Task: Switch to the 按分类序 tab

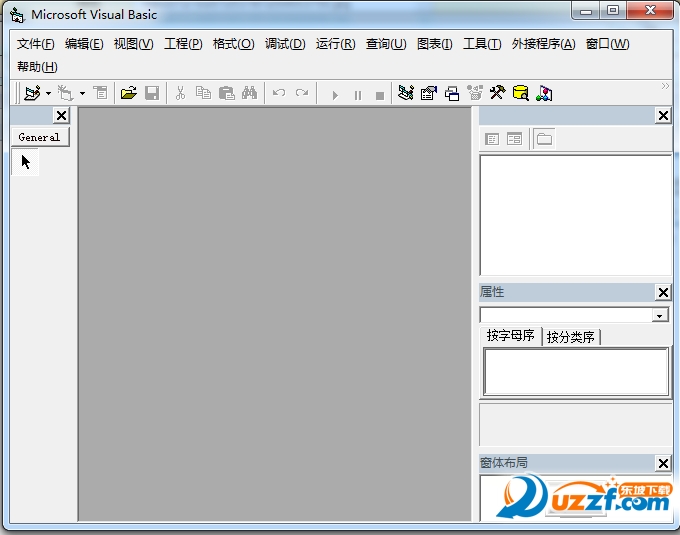Action: [x=571, y=337]
